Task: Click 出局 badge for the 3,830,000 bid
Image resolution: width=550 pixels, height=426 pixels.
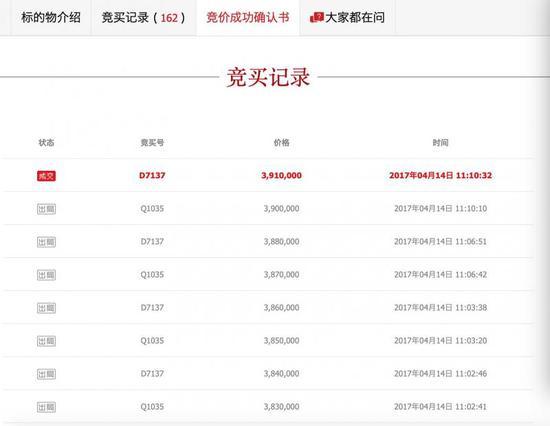Action: pos(46,407)
